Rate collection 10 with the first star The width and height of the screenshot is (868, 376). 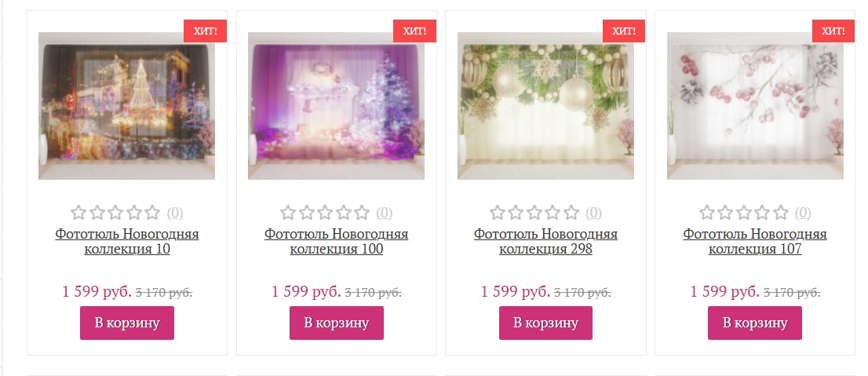78,212
